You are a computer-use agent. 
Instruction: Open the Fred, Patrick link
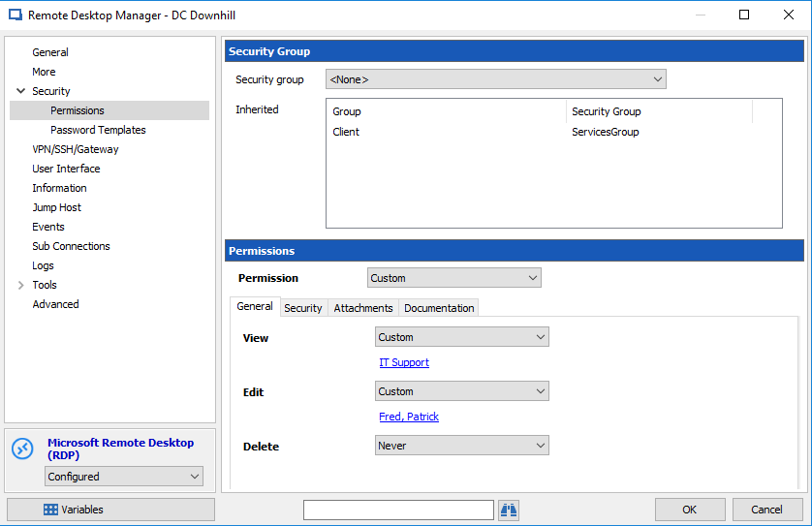(409, 417)
